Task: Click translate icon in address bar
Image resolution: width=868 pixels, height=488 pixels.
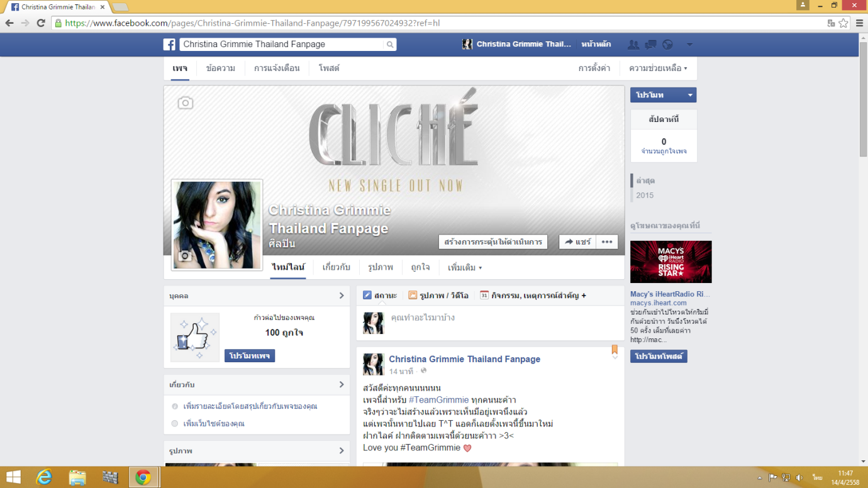Action: (831, 23)
